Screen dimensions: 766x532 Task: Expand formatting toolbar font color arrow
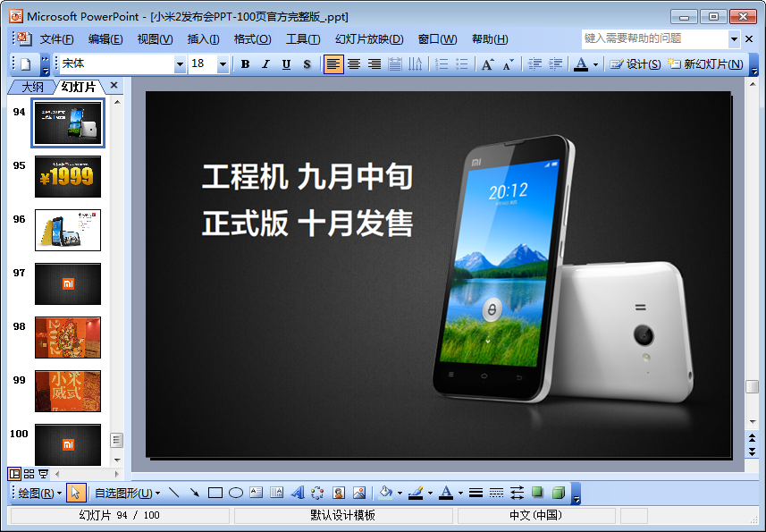pyautogui.click(x=595, y=64)
